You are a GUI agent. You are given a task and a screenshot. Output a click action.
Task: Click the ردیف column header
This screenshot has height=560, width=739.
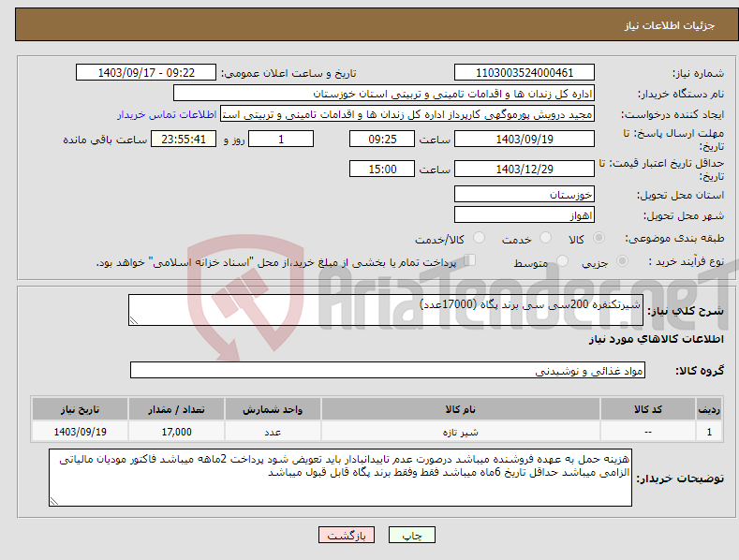(x=709, y=409)
